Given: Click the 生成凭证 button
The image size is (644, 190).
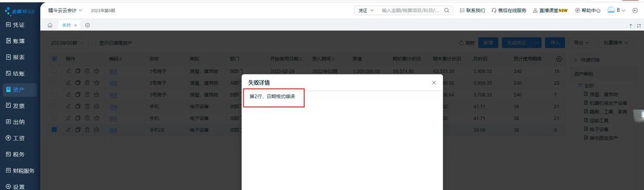Looking at the screenshot, I should point(516,43).
